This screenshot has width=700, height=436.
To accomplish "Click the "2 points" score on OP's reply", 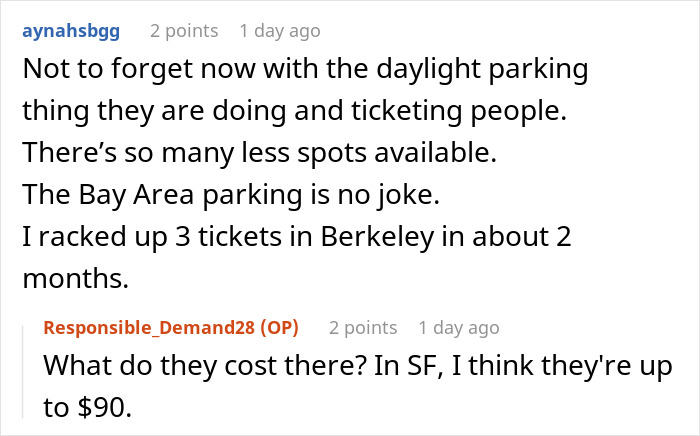I will (363, 327).
